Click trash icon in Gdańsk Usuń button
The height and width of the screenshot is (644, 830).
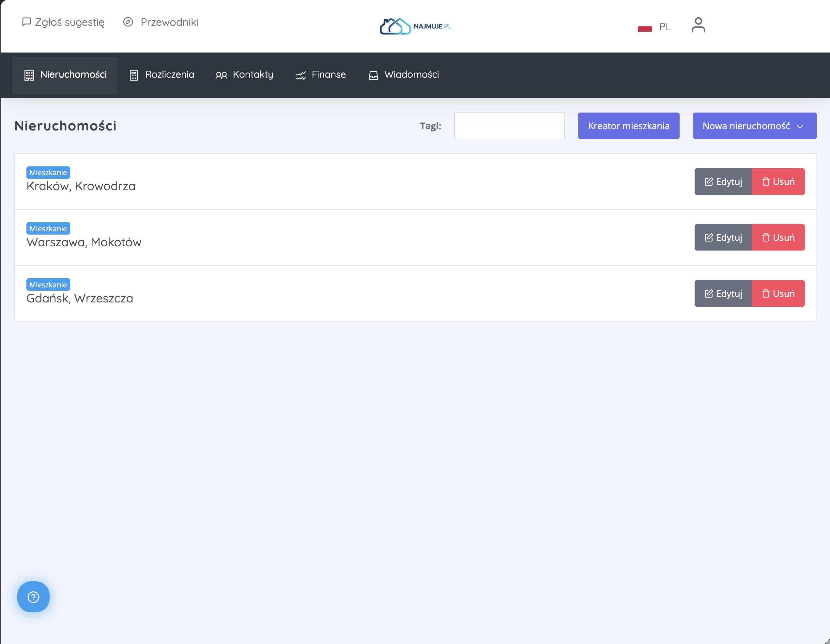[765, 293]
